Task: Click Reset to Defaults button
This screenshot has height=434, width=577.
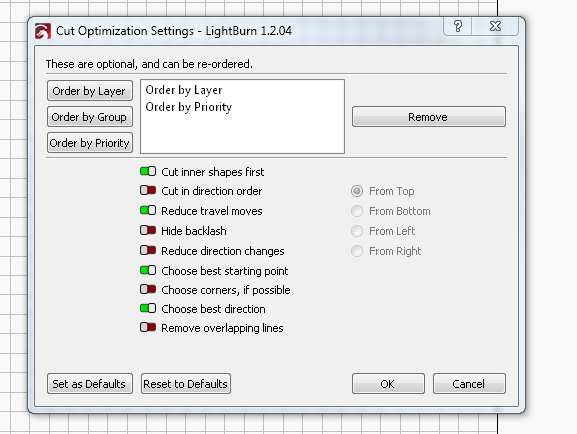Action: [186, 384]
